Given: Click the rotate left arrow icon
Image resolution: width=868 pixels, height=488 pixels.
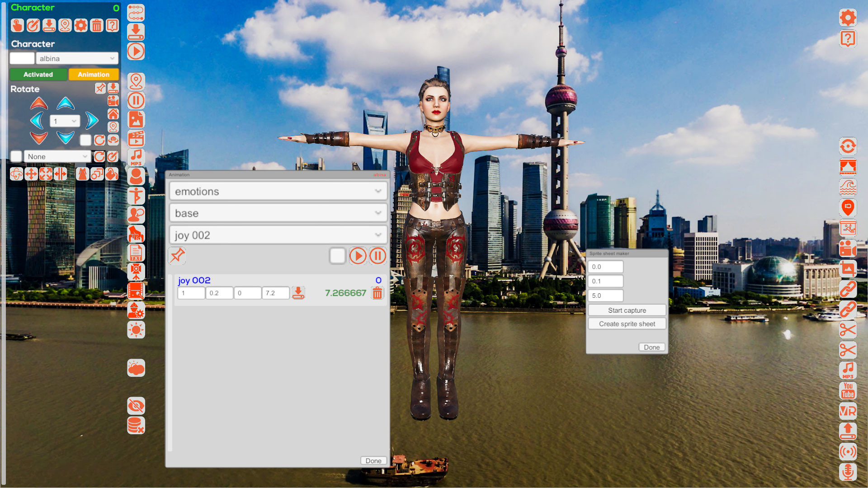Looking at the screenshot, I should click(37, 120).
